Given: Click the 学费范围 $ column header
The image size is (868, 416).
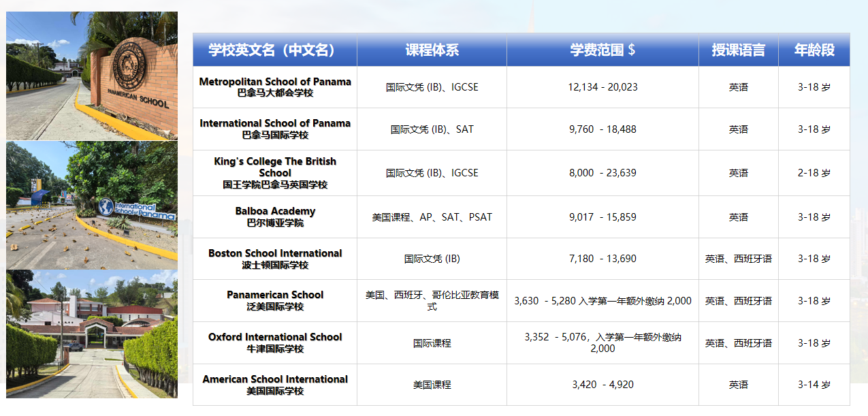Looking at the screenshot, I should point(602,50).
